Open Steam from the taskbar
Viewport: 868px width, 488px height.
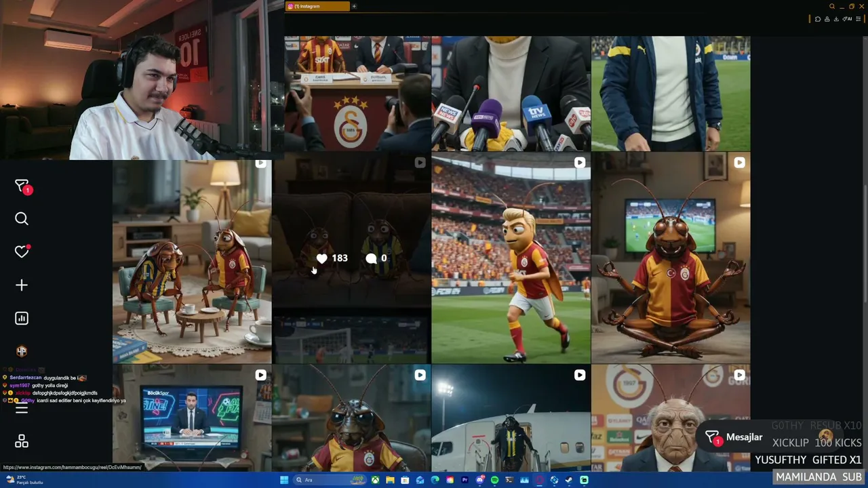(568, 480)
